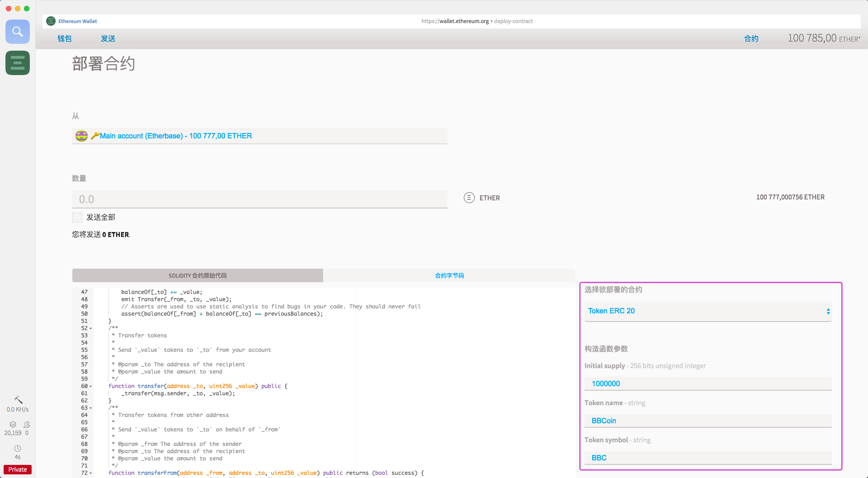Click the Main account identicon avatar
This screenshot has width=868, height=478.
[x=81, y=136]
